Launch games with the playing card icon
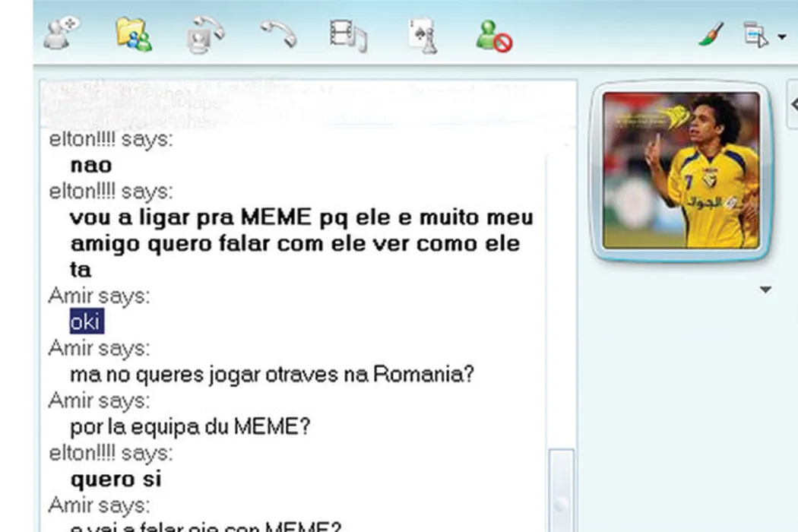 pos(422,35)
